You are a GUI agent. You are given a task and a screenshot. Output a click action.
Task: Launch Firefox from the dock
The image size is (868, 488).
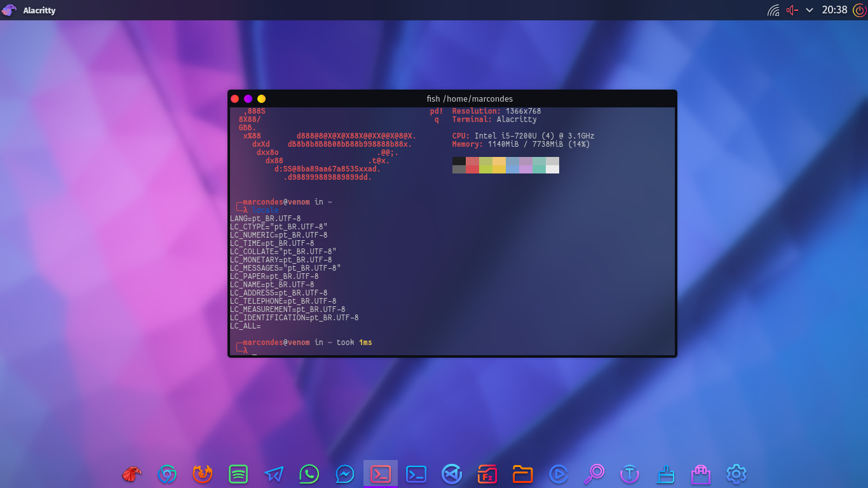[203, 473]
